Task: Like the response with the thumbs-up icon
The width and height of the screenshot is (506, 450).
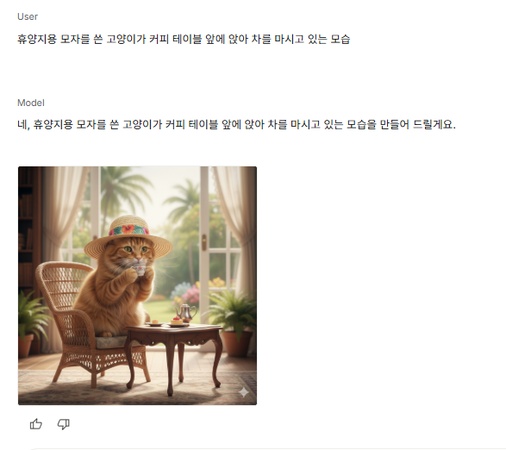Action: tap(36, 424)
